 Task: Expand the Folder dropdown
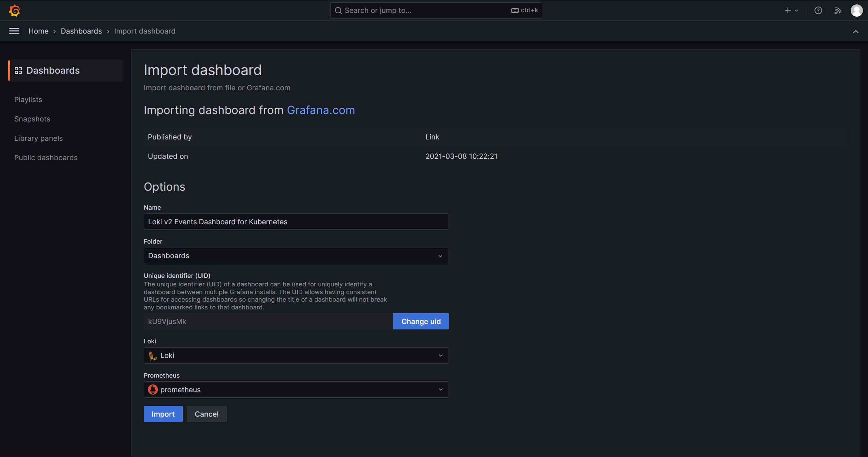[296, 256]
